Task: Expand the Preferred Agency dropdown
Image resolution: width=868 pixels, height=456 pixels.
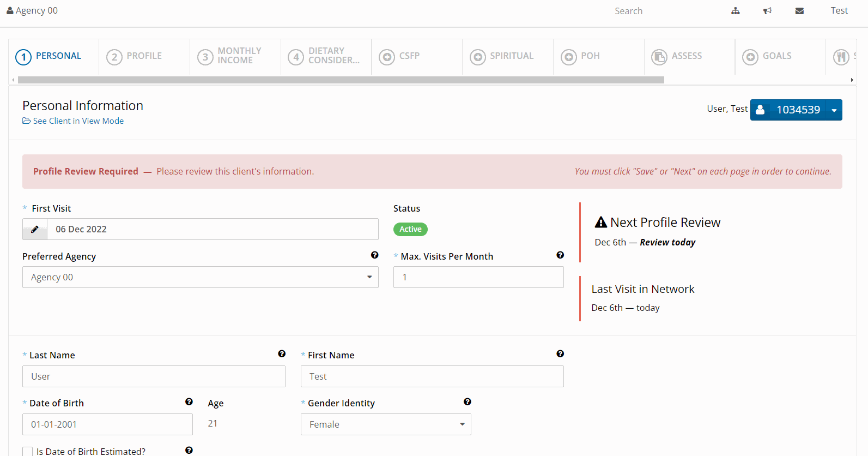Action: point(200,277)
